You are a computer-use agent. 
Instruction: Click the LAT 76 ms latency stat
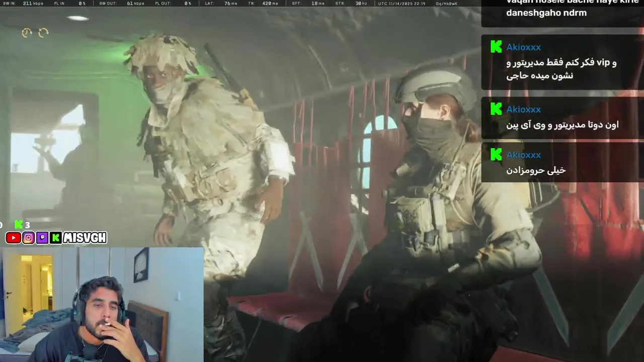tap(221, 3)
